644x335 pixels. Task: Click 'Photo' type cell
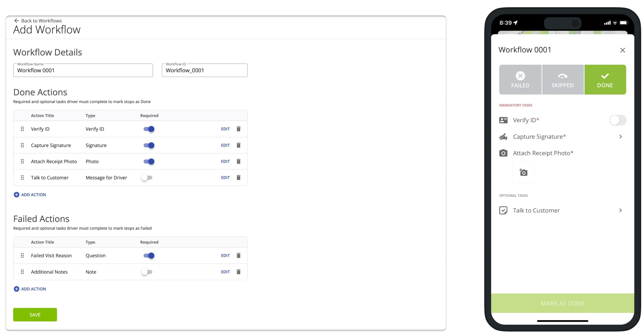tap(92, 161)
